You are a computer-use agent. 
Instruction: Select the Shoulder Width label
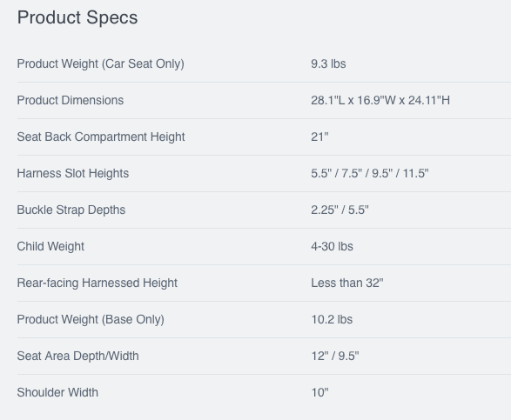tap(57, 392)
